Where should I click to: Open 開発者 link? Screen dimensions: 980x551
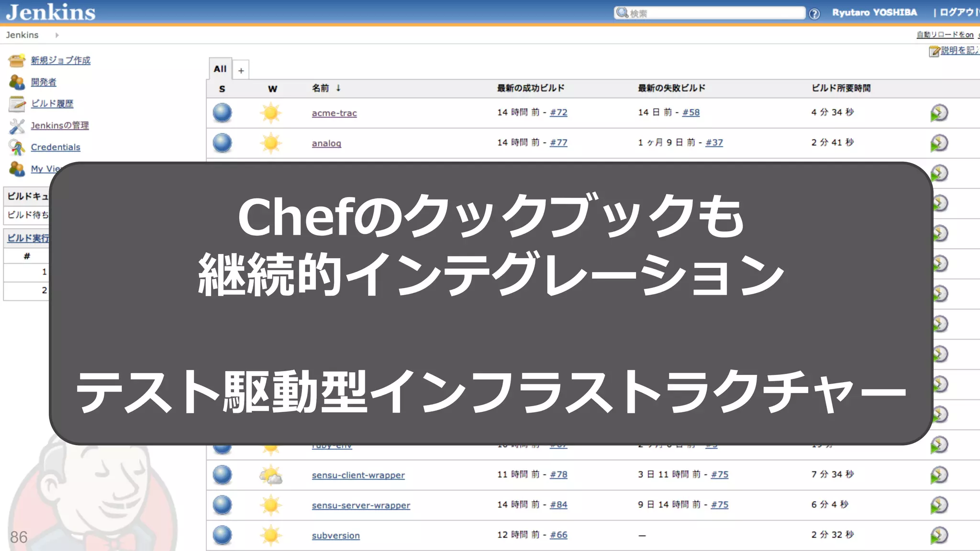(x=44, y=82)
